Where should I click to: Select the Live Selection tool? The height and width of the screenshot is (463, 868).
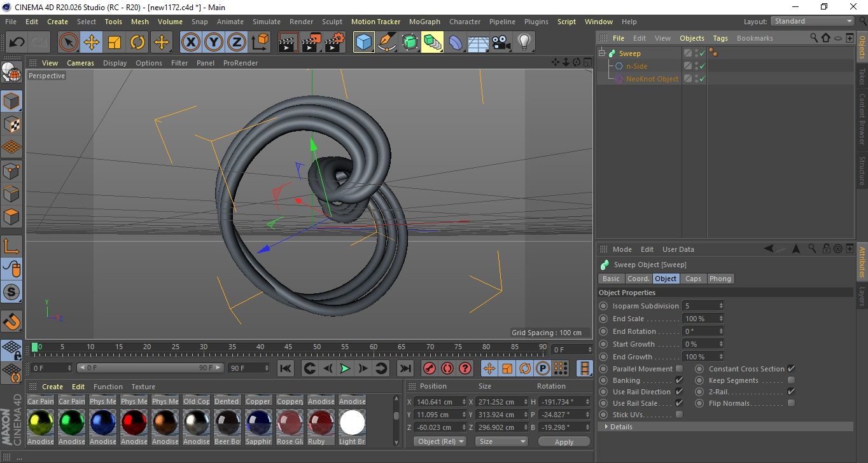[x=68, y=43]
